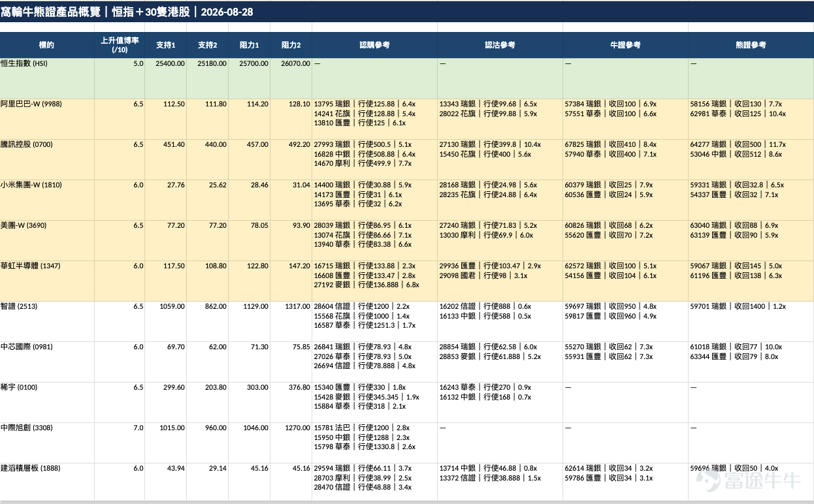The image size is (814, 504).
Task: Click bull contract 60536 匯豐 收回24
Action: 608,195
